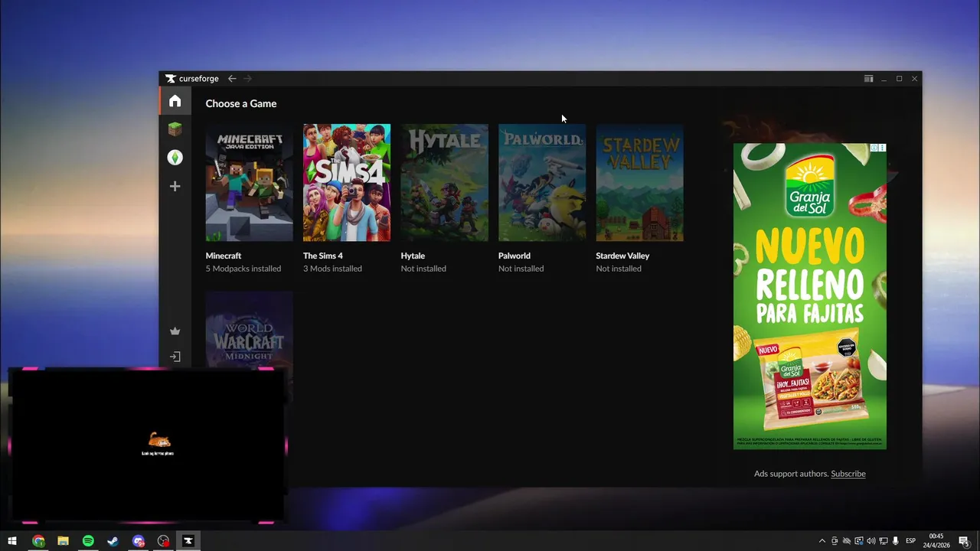The image size is (980, 551).
Task: Click the '3 Mods installed' text
Action: pos(332,269)
